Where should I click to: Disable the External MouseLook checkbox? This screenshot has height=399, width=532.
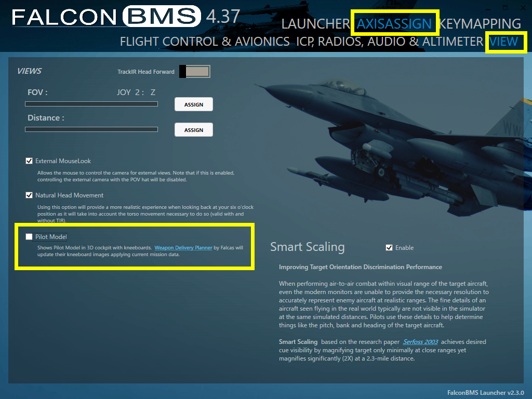point(29,161)
